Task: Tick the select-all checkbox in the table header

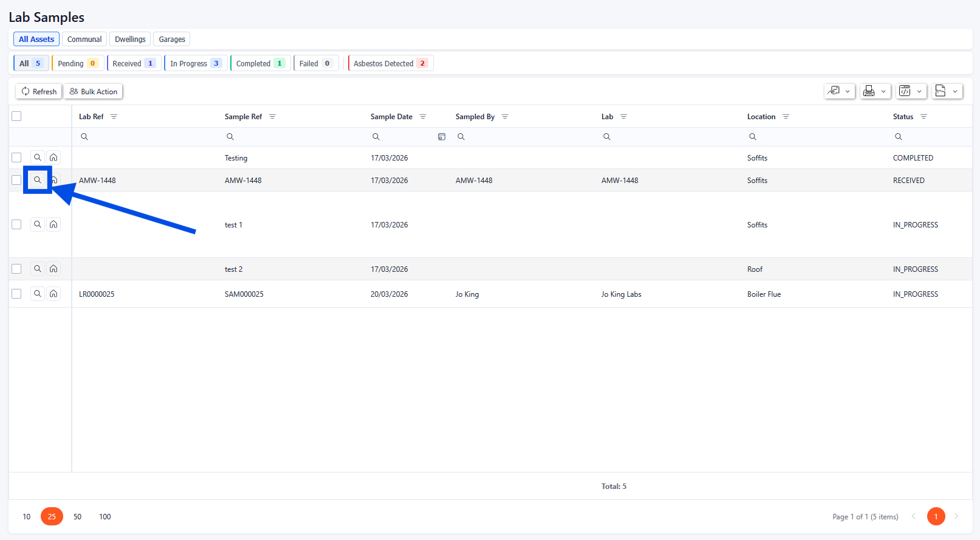Action: click(x=16, y=116)
